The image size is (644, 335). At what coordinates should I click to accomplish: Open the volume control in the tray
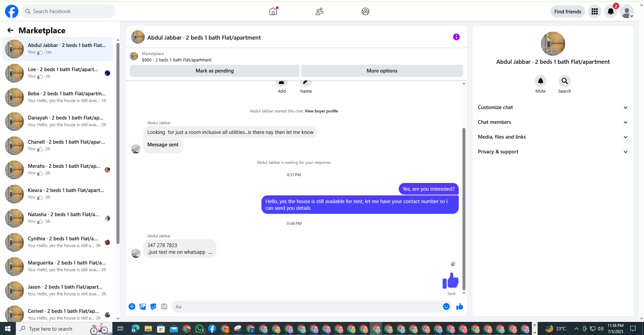(x=600, y=329)
